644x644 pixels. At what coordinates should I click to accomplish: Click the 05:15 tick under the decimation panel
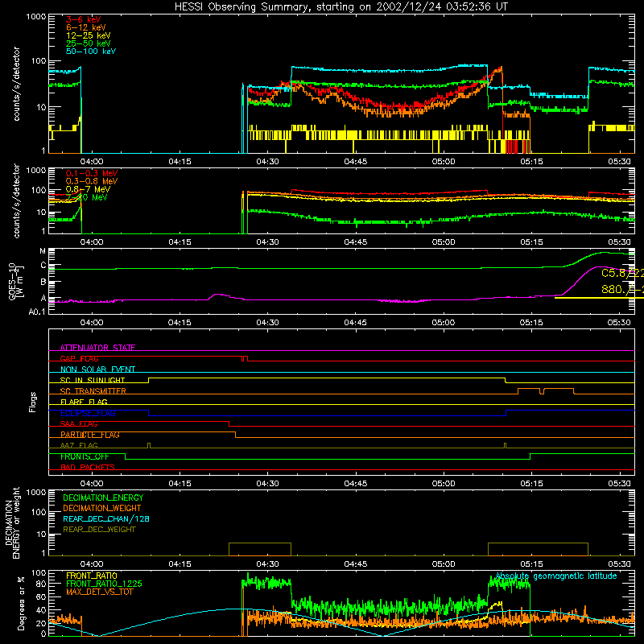pyautogui.click(x=531, y=564)
